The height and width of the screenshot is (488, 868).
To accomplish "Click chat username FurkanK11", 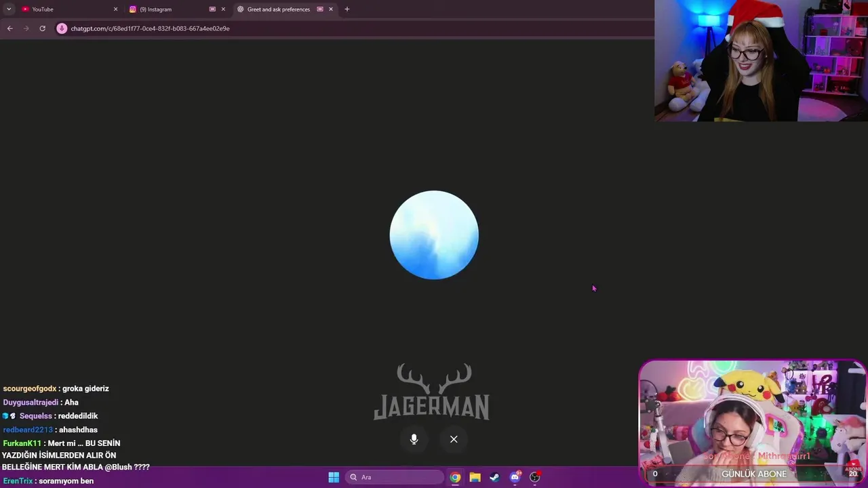I will tap(22, 443).
